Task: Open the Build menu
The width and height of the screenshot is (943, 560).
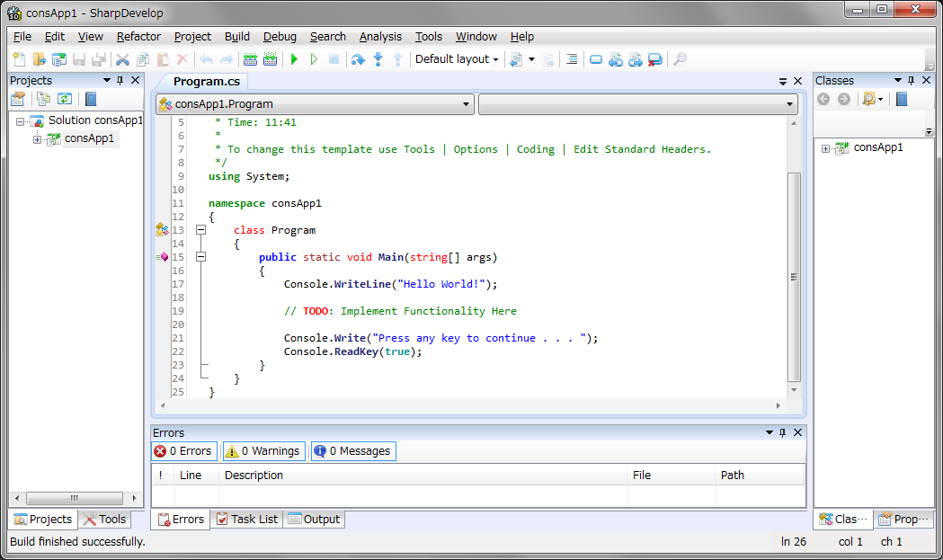Action: pos(236,37)
